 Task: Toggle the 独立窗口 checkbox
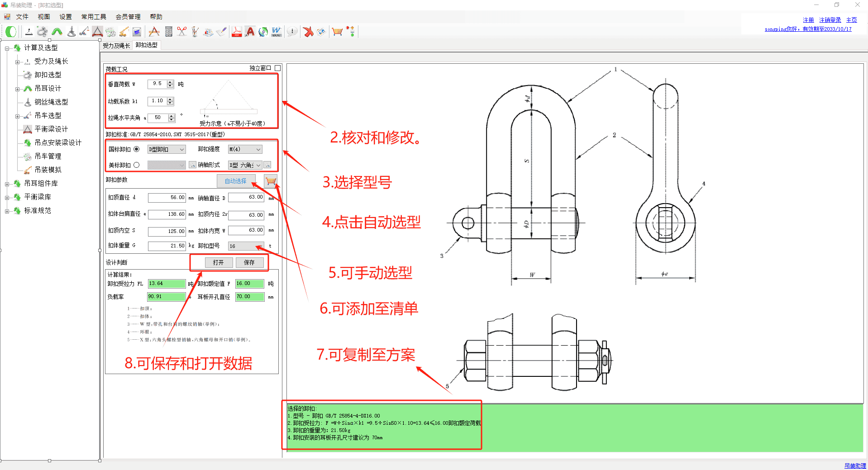tap(278, 68)
